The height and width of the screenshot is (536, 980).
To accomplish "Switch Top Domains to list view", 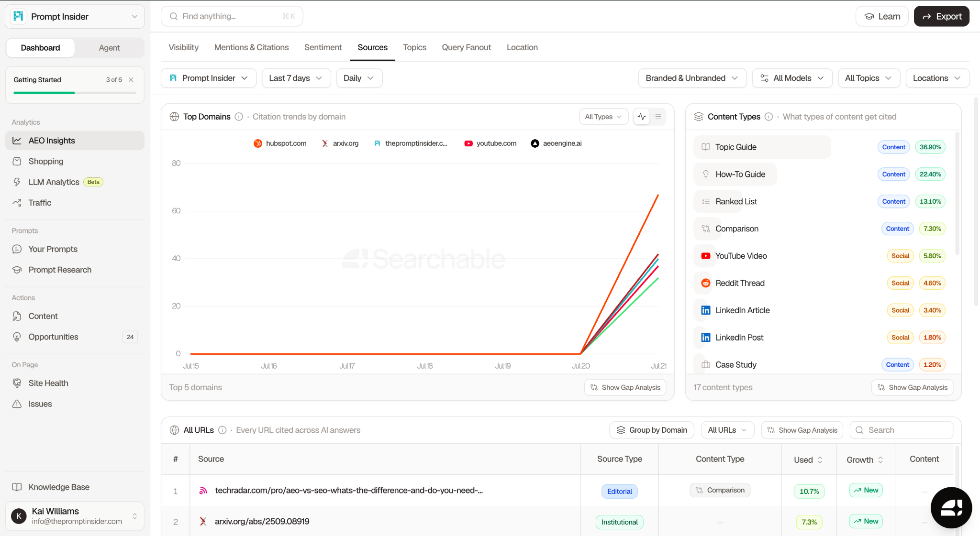I will (x=658, y=117).
